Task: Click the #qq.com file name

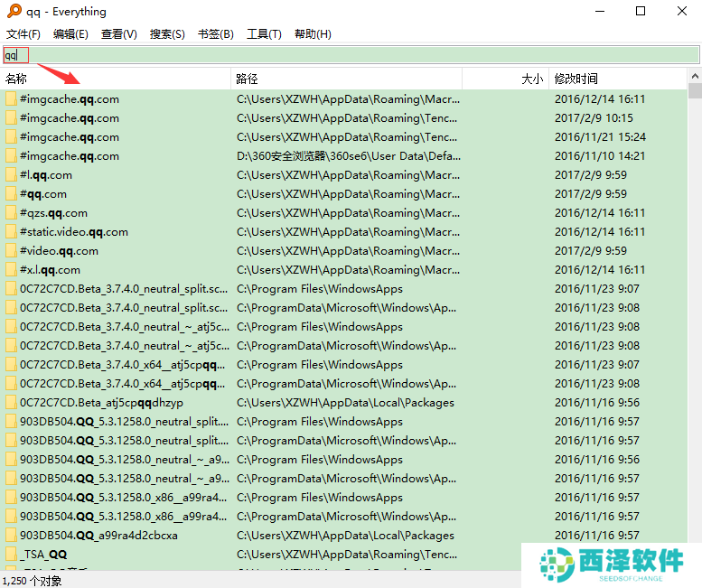Action: [43, 194]
